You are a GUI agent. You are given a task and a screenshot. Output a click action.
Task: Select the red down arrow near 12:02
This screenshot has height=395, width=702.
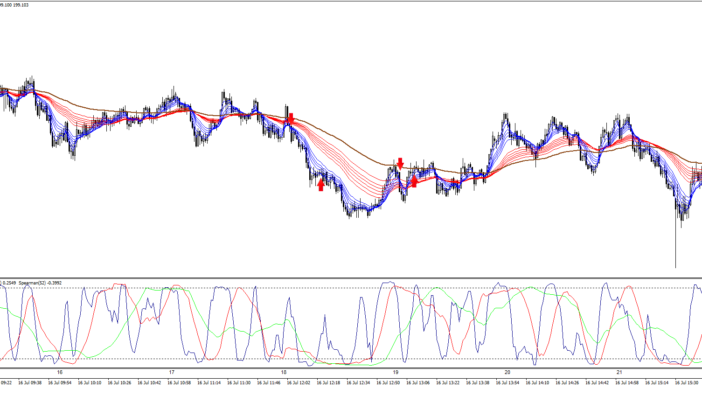pos(291,119)
